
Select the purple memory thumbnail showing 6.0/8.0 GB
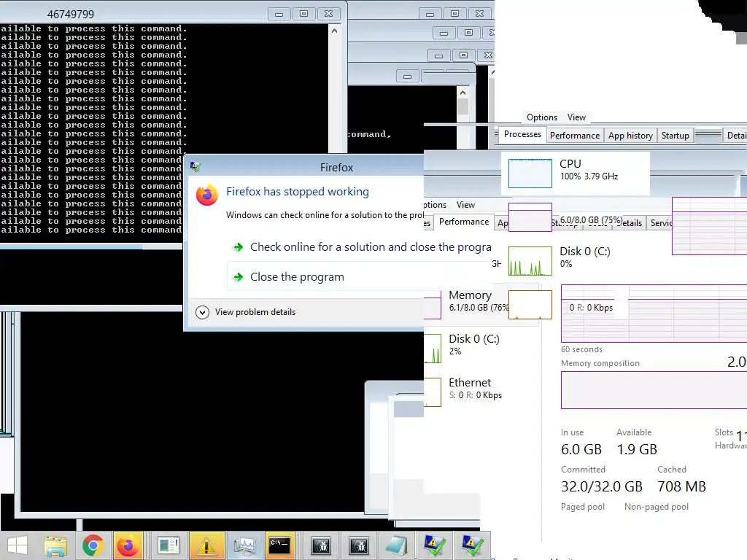(x=530, y=217)
